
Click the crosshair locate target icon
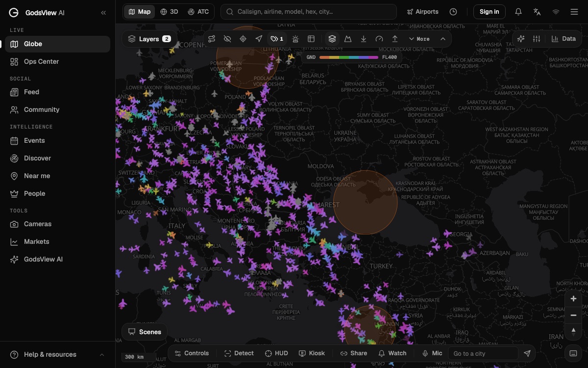(x=243, y=39)
